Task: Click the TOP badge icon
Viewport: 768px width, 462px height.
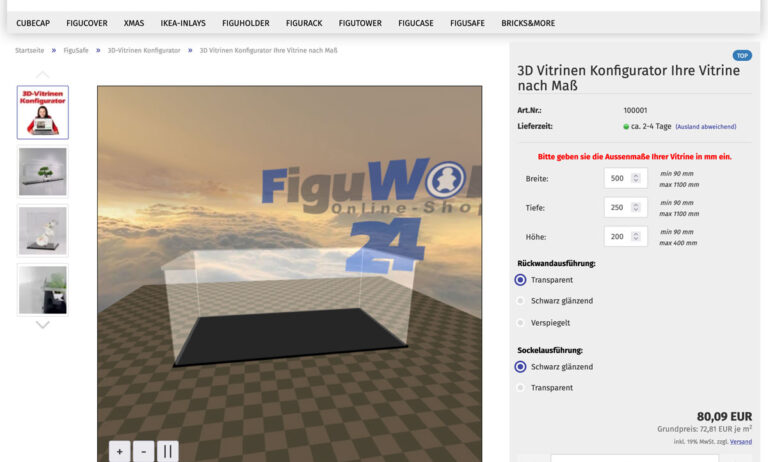Action: 742,56
